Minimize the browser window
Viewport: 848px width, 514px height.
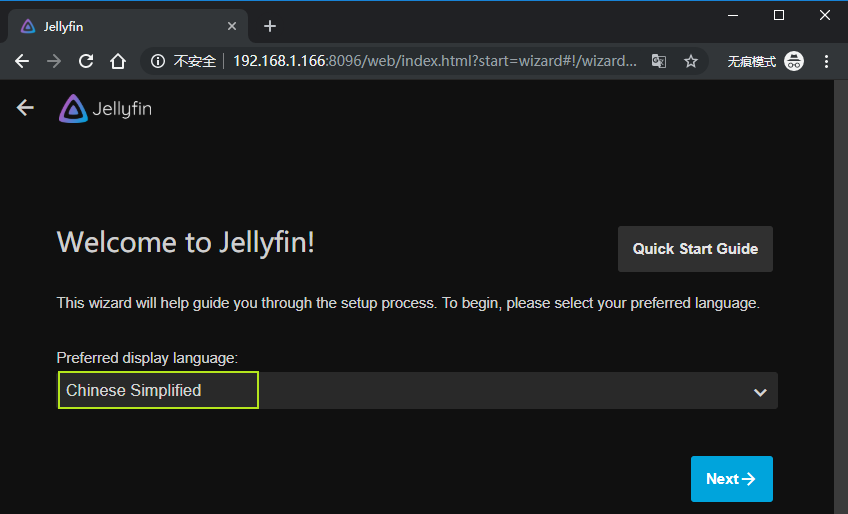[732, 15]
